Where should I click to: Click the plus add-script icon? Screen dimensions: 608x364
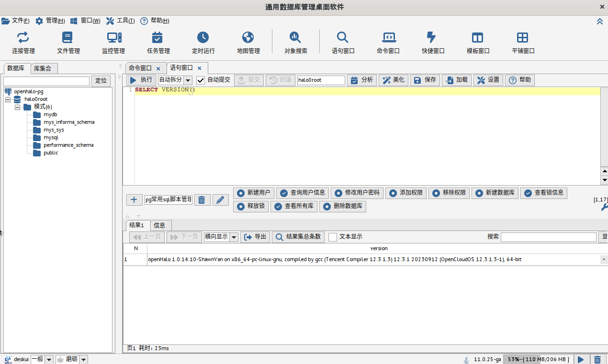[x=134, y=200]
